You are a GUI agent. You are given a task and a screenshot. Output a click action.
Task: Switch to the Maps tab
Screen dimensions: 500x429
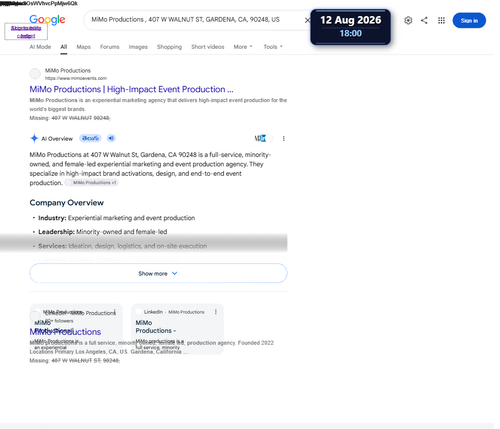[x=83, y=47]
